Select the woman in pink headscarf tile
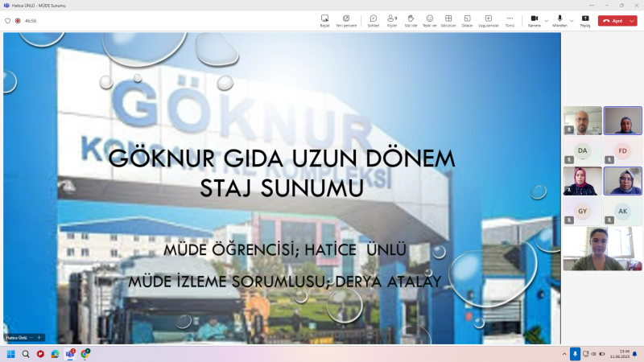This screenshot has width=644, height=362. pyautogui.click(x=582, y=181)
